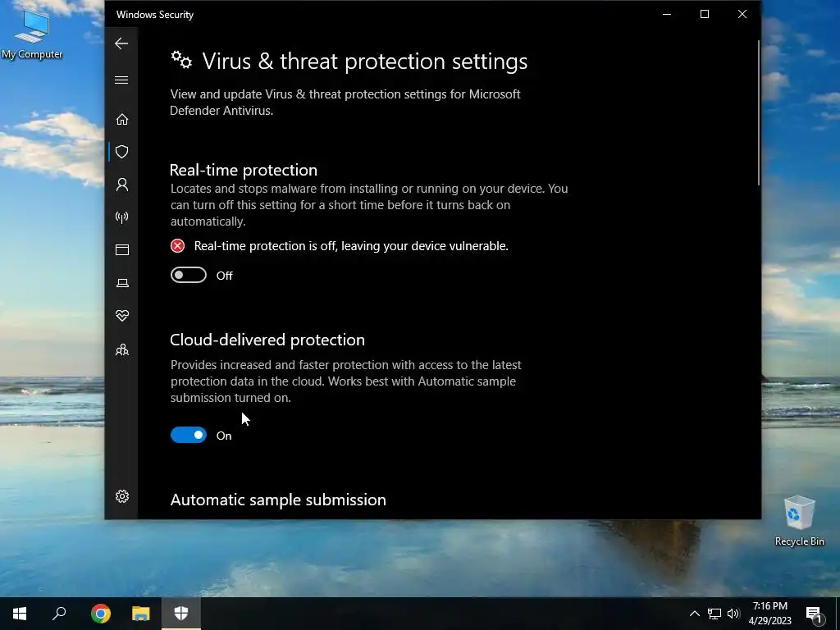
Task: Click 'Real-time protection is off' warning text
Action: pos(351,246)
